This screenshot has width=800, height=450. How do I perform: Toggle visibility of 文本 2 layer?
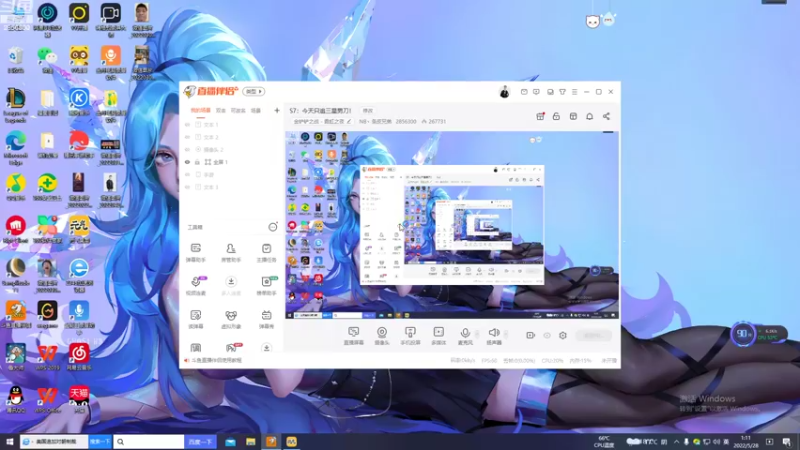pos(187,137)
